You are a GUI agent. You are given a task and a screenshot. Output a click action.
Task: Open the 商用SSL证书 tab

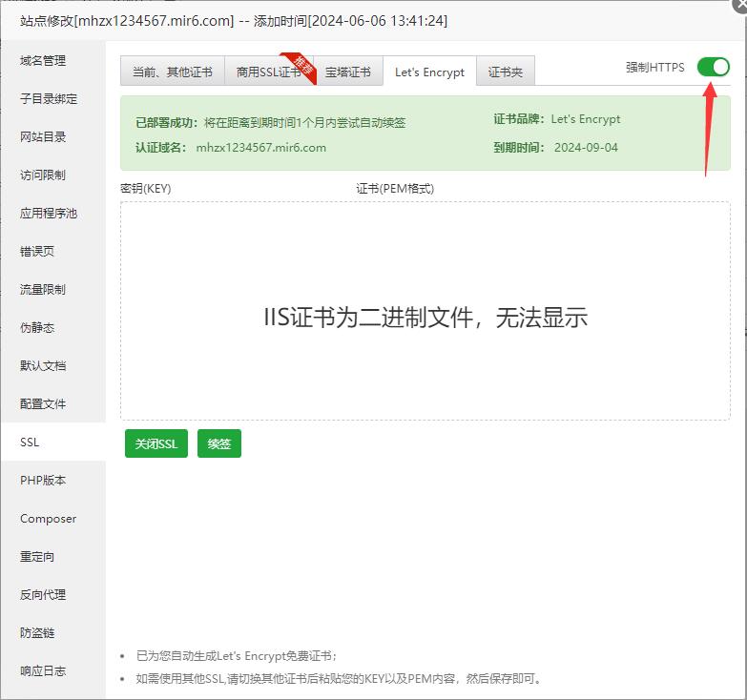[x=268, y=72]
